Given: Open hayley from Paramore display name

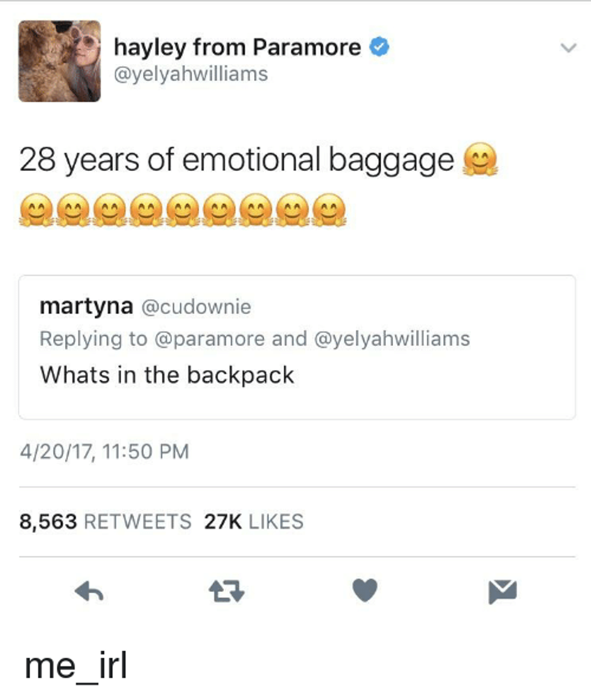Looking at the screenshot, I should [x=237, y=47].
